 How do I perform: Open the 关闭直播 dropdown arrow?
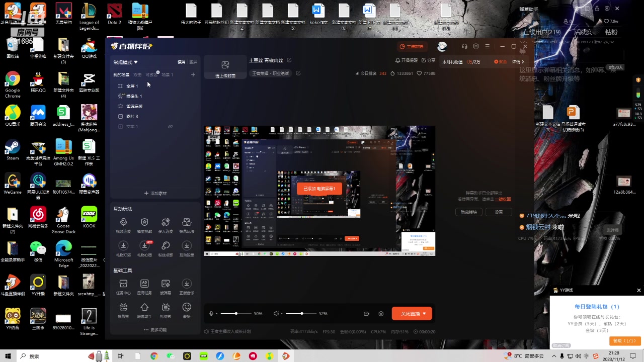[x=425, y=314]
